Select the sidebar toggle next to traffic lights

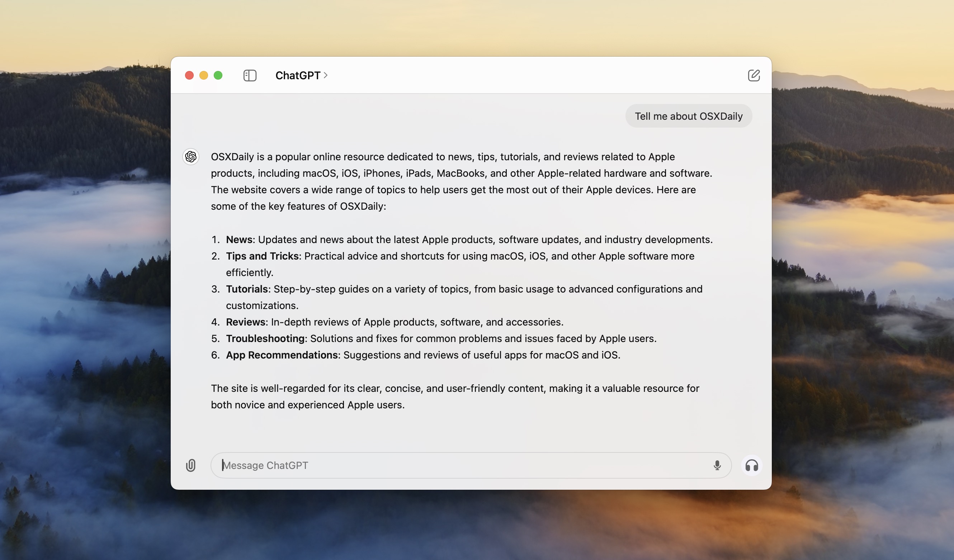[249, 75]
